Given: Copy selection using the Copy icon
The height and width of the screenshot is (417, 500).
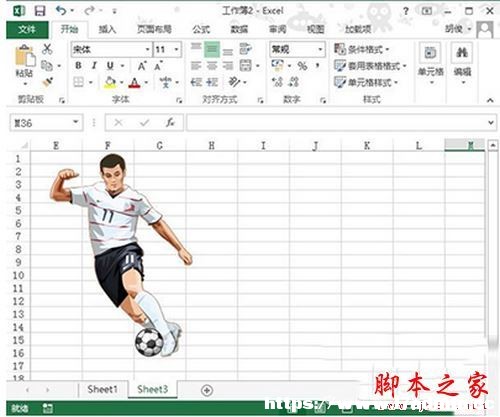Looking at the screenshot, I should [47, 66].
